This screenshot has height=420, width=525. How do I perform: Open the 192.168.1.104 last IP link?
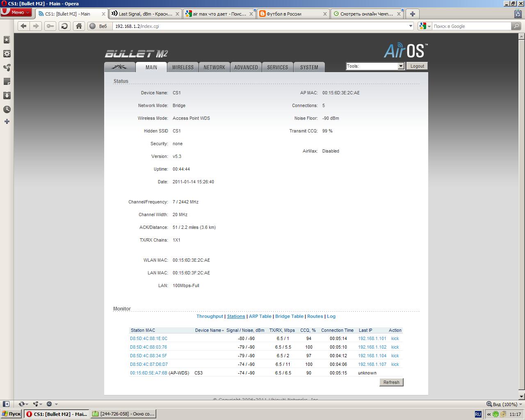[372, 356]
